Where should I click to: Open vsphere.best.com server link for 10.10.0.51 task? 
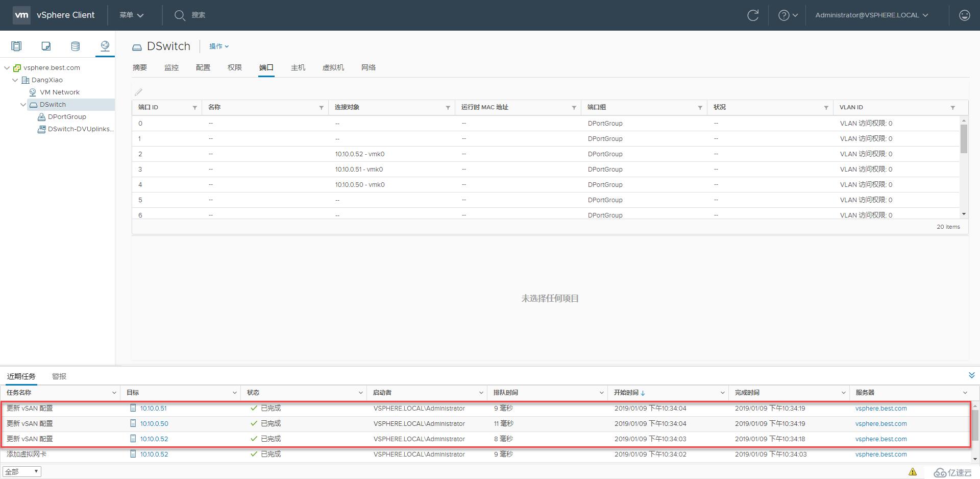point(881,409)
